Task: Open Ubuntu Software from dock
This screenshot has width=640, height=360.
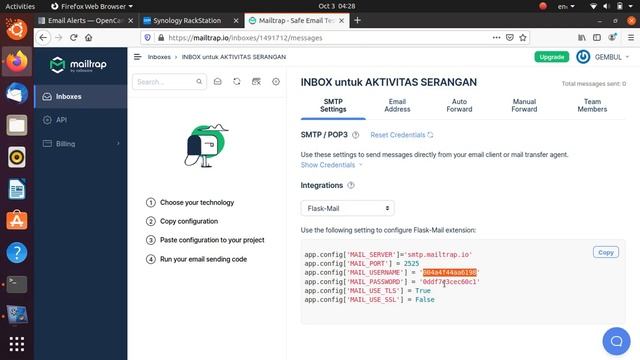Action: 17,220
